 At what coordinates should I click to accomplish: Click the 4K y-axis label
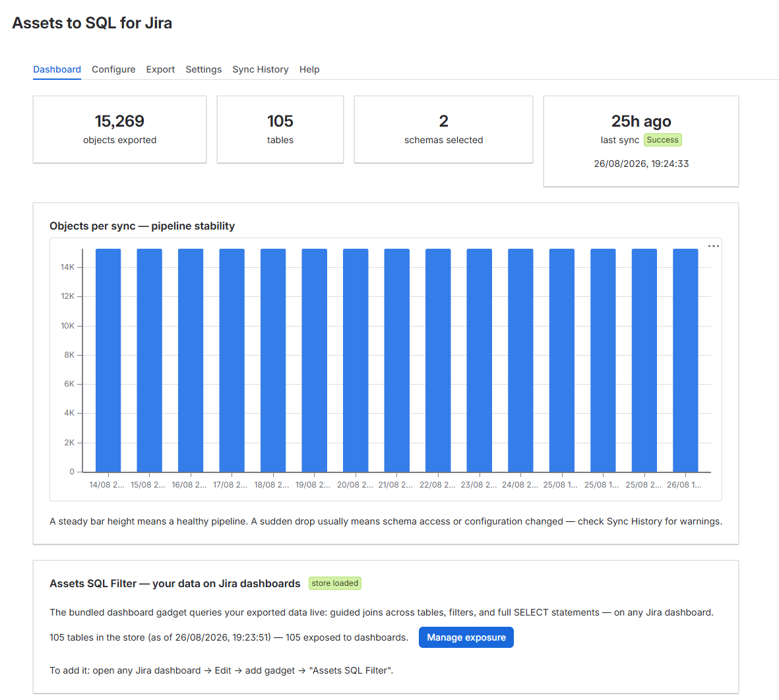[x=69, y=413]
